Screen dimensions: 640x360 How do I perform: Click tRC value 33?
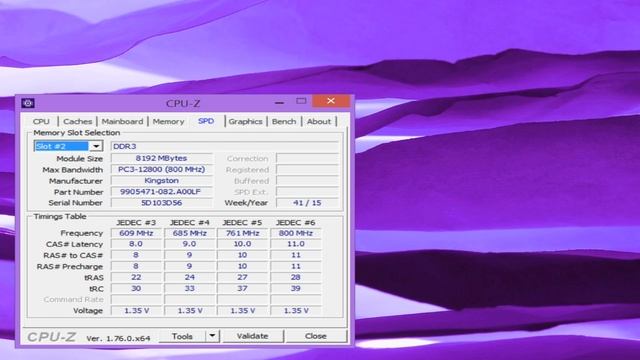click(189, 288)
